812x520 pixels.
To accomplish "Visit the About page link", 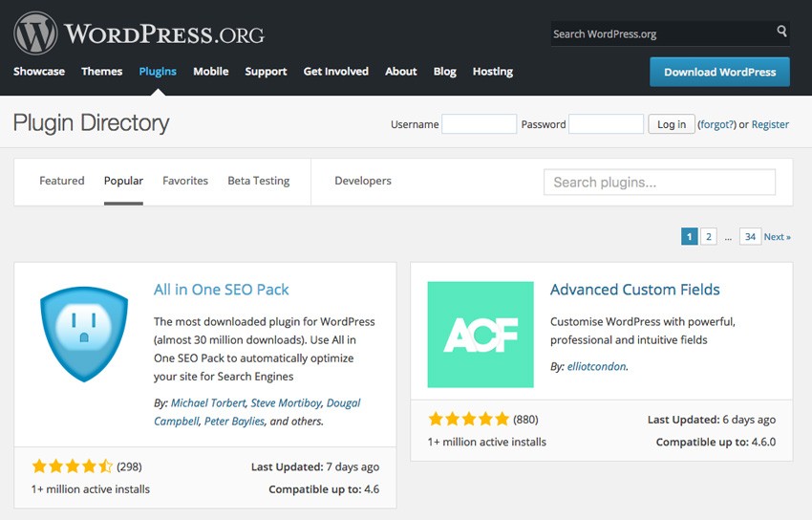I will 401,72.
